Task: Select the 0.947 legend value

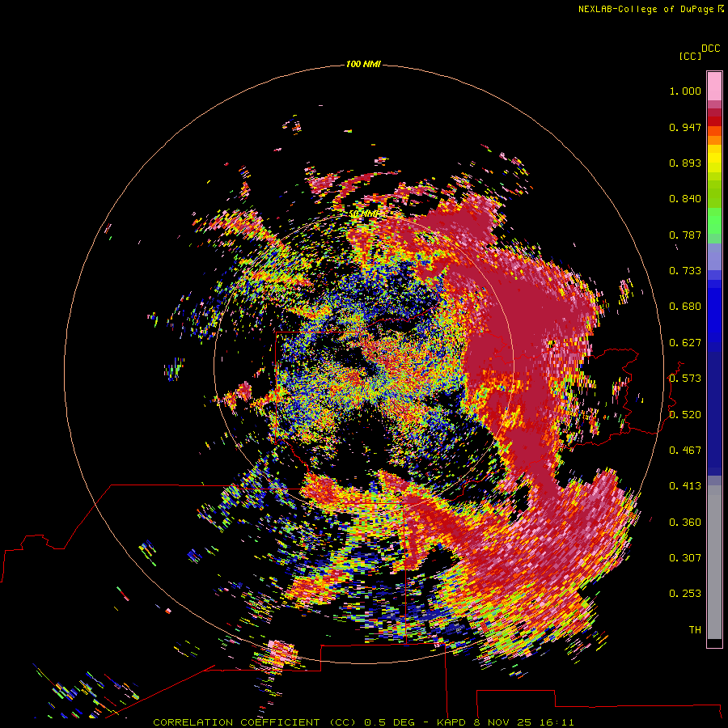Action: click(685, 127)
